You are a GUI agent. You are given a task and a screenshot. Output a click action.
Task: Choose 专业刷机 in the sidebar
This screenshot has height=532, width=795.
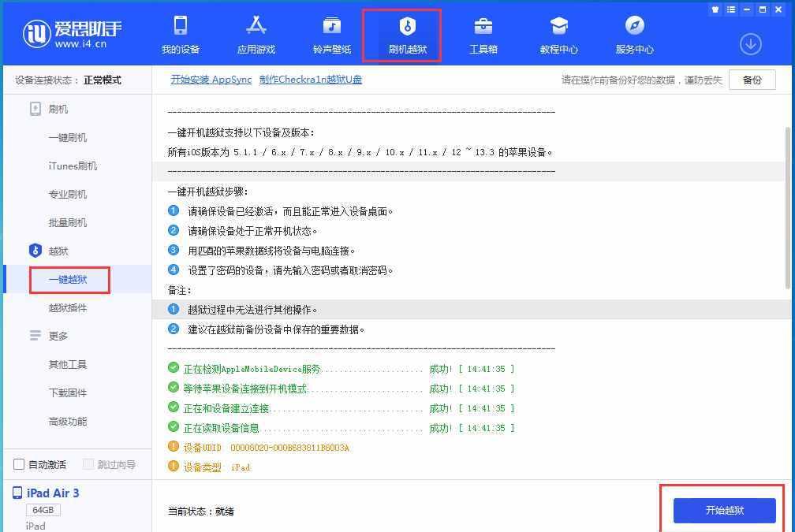point(68,194)
